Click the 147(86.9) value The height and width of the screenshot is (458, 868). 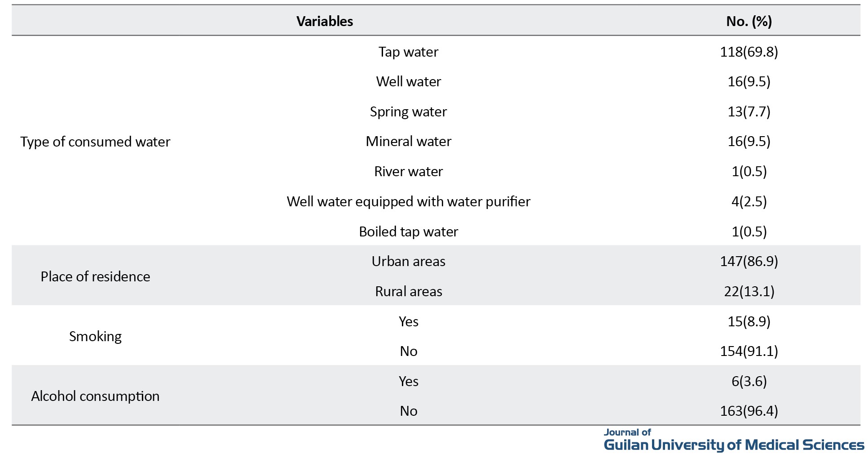pos(749,261)
